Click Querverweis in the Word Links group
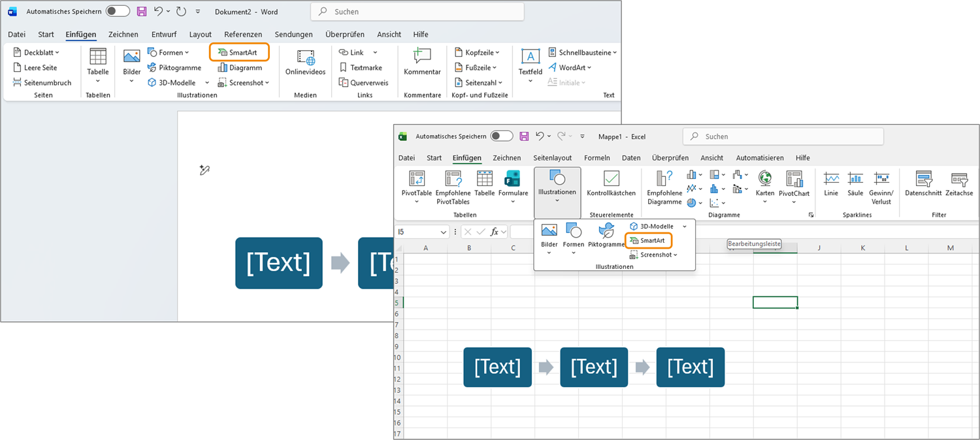The height and width of the screenshot is (440, 980). (x=364, y=83)
